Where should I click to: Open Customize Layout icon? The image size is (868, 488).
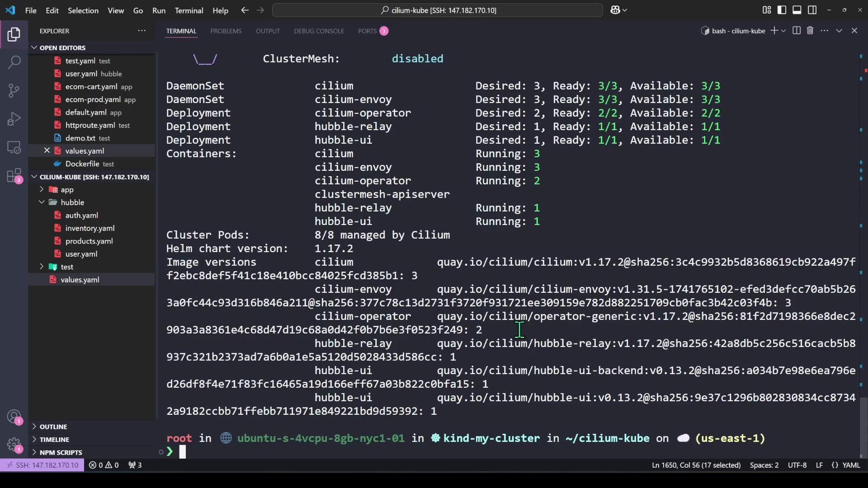(767, 10)
